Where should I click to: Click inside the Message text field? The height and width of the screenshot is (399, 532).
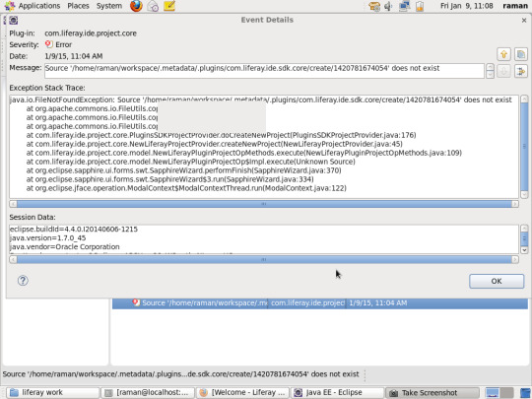(x=264, y=71)
